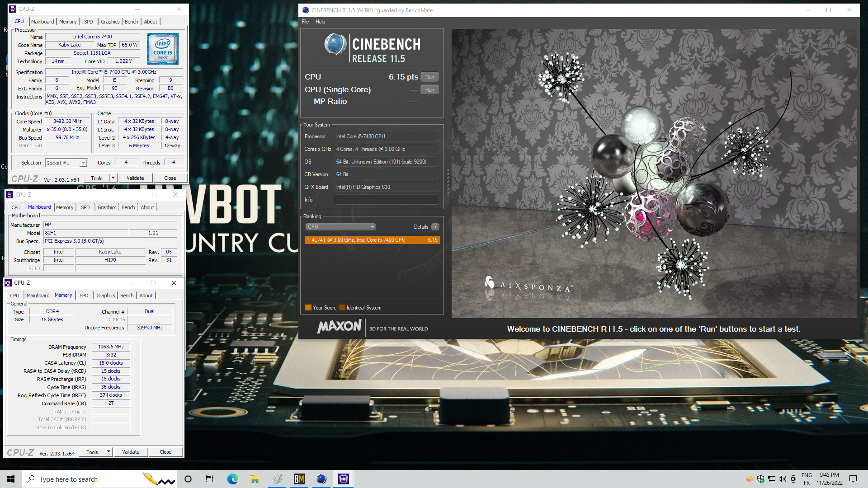Open SPD tab in Mainboard CPU-Z window
Screen dimensions: 868x488
click(85, 207)
